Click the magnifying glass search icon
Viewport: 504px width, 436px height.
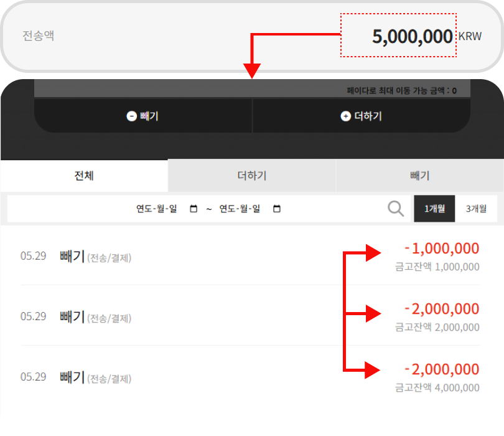pyautogui.click(x=396, y=209)
